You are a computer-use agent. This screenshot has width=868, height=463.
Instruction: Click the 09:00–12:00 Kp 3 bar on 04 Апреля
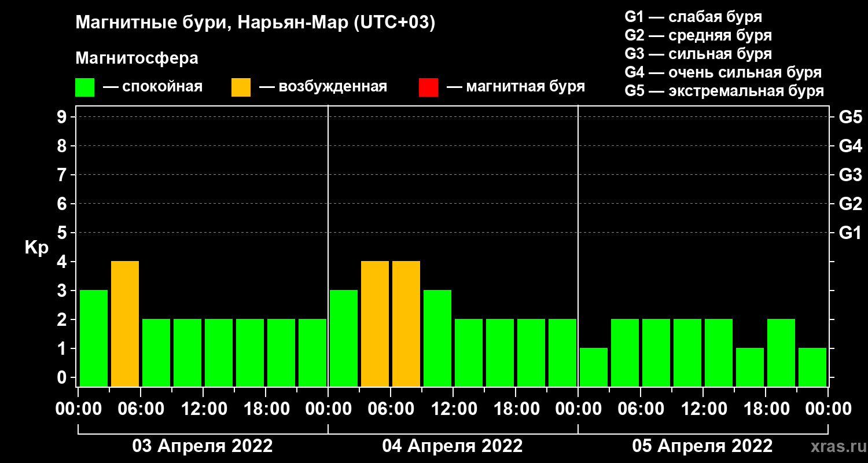tap(437, 338)
